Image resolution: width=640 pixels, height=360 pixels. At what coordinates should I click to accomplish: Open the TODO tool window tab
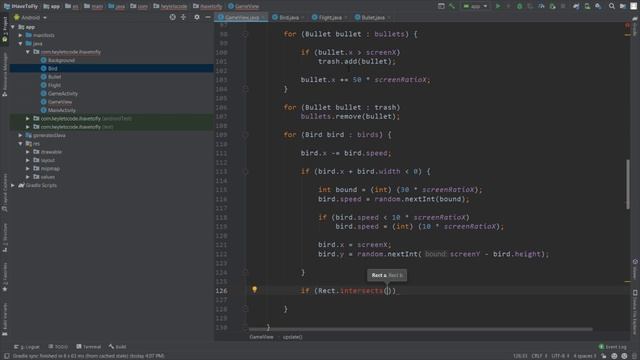tap(58, 347)
